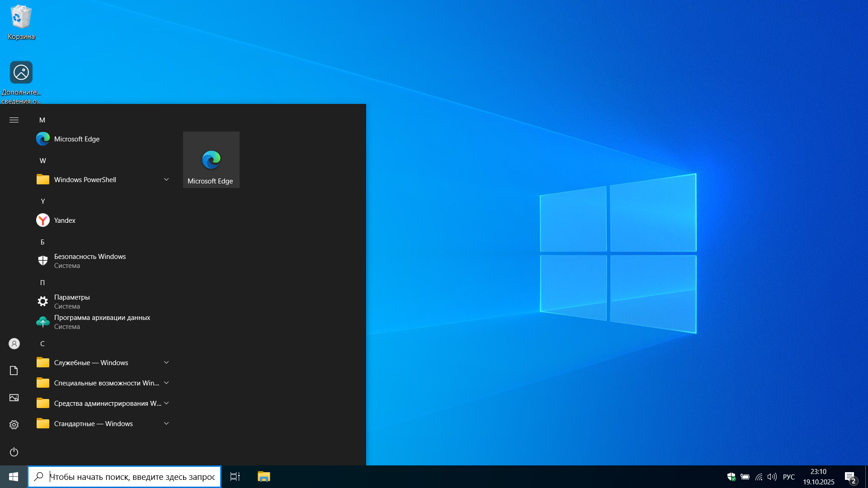This screenshot has width=868, height=488.
Task: Click the Task View taskbar icon
Action: pos(235,477)
